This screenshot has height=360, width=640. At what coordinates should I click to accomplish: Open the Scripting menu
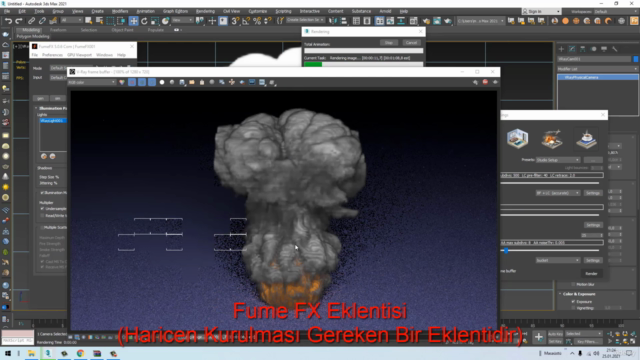pos(283,11)
